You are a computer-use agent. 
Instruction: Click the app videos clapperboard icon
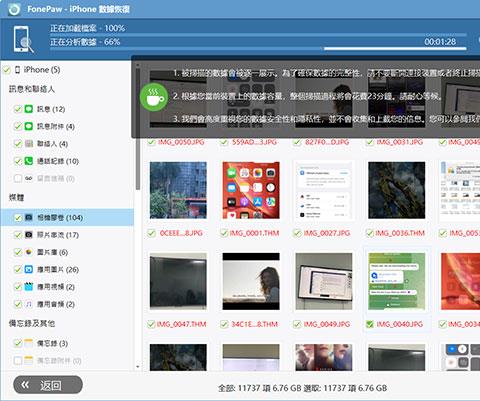[29, 287]
